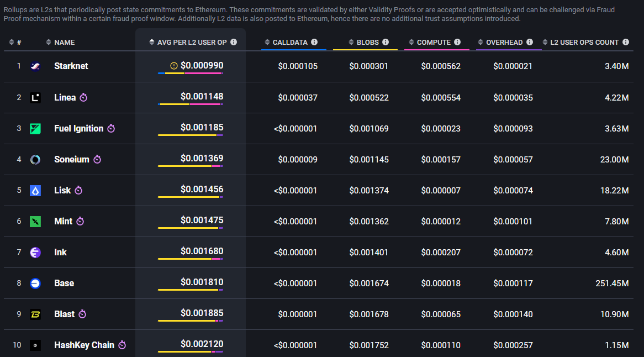Click the stopwatch icon next to Soneium
This screenshot has height=357, width=644.
click(x=97, y=159)
